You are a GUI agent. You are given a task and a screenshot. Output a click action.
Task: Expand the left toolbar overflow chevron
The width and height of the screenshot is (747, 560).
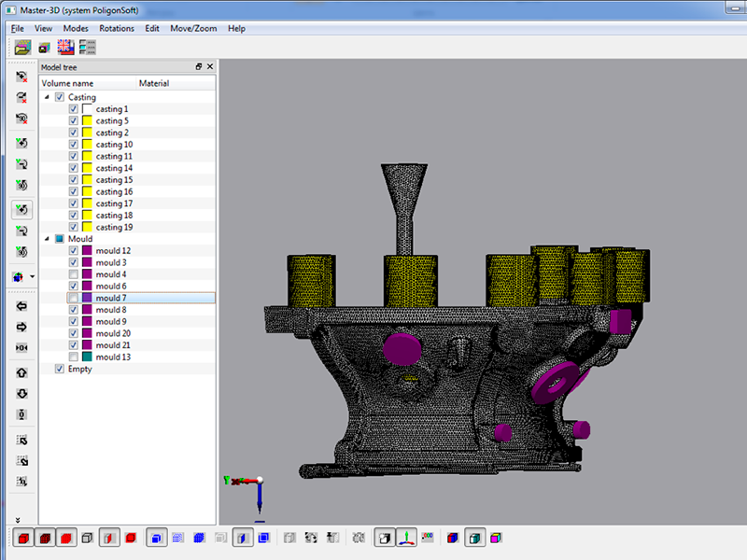tap(19, 519)
